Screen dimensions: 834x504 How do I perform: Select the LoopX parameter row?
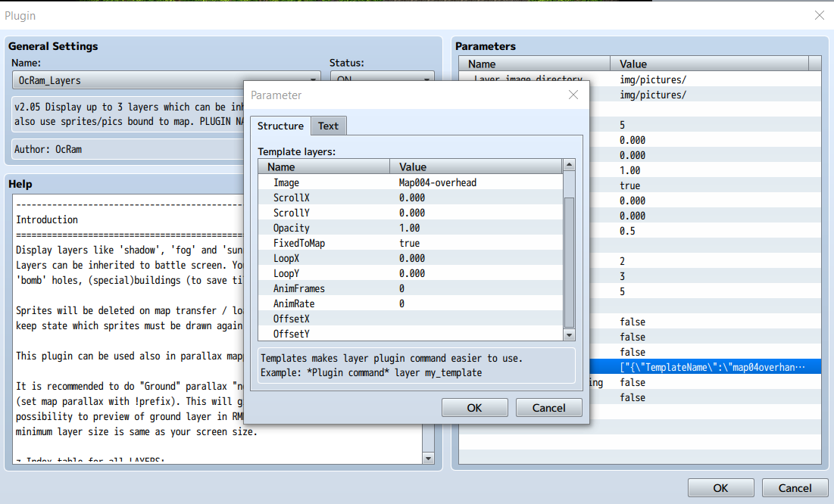click(410, 258)
